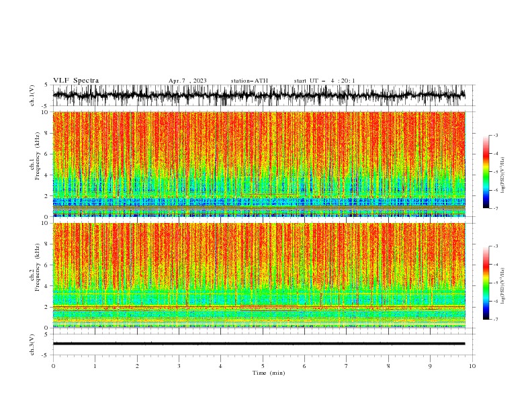Click the ch.3 flat waveform trace

pos(259,344)
